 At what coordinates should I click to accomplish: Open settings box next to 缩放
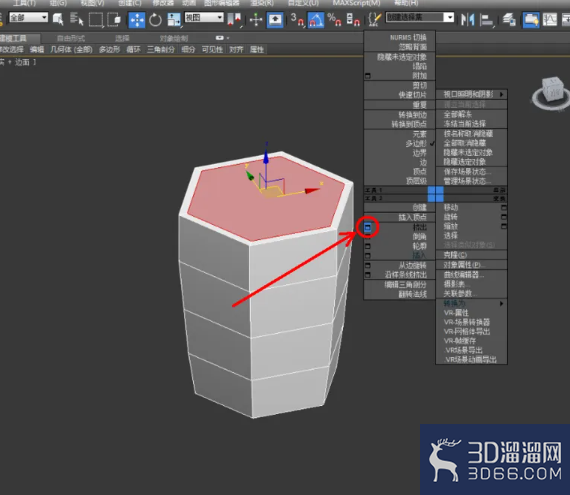(503, 226)
